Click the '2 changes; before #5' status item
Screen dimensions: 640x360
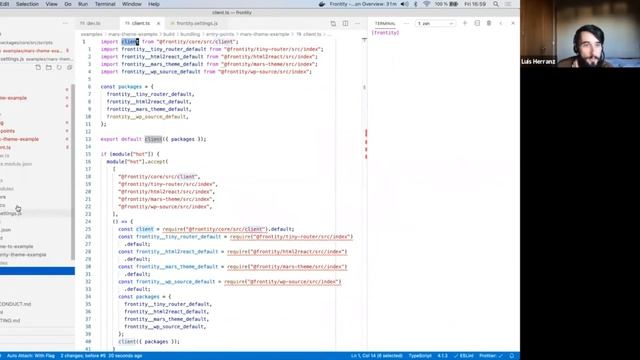tap(101, 356)
